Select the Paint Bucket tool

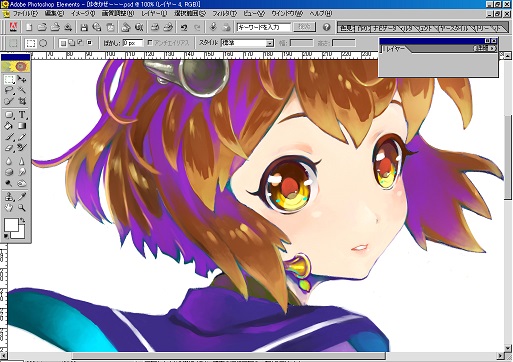point(9,126)
